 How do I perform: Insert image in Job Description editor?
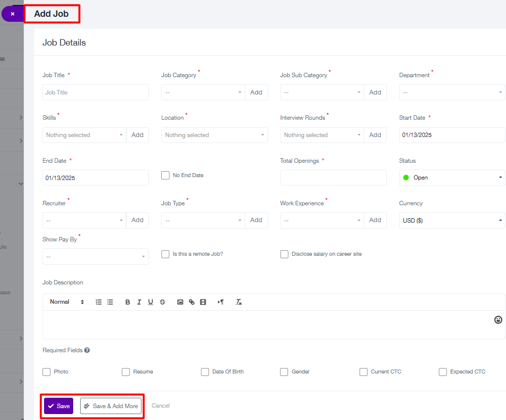tap(180, 302)
